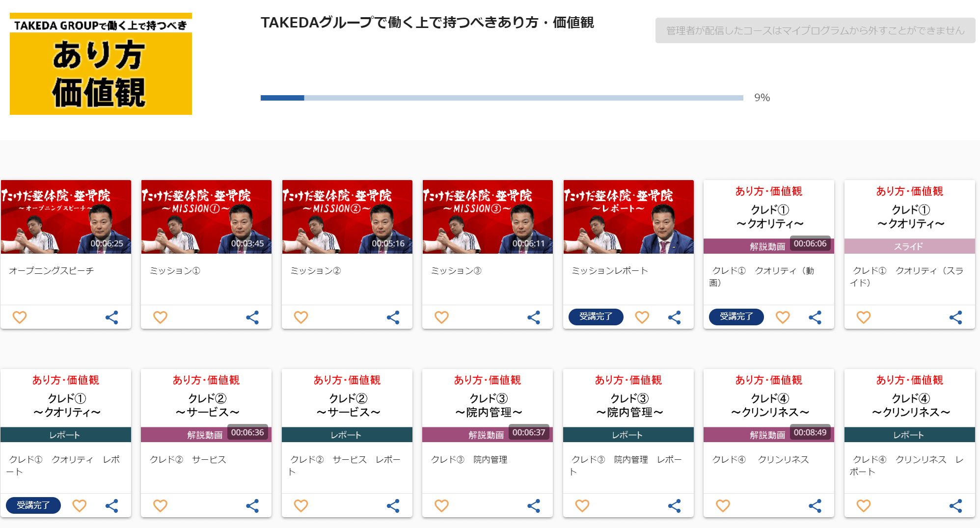Favorite the クレド① クオリティ（スライド）card
980x528 pixels.
864,317
